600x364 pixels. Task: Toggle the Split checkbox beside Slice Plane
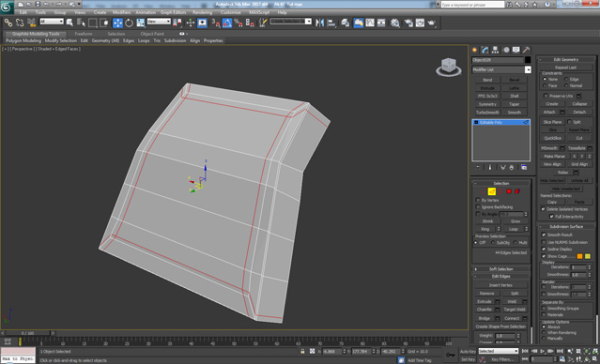point(569,122)
